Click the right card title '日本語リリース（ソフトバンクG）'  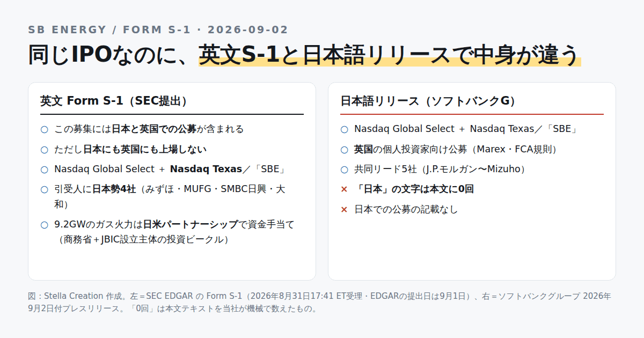pyautogui.click(x=430, y=101)
